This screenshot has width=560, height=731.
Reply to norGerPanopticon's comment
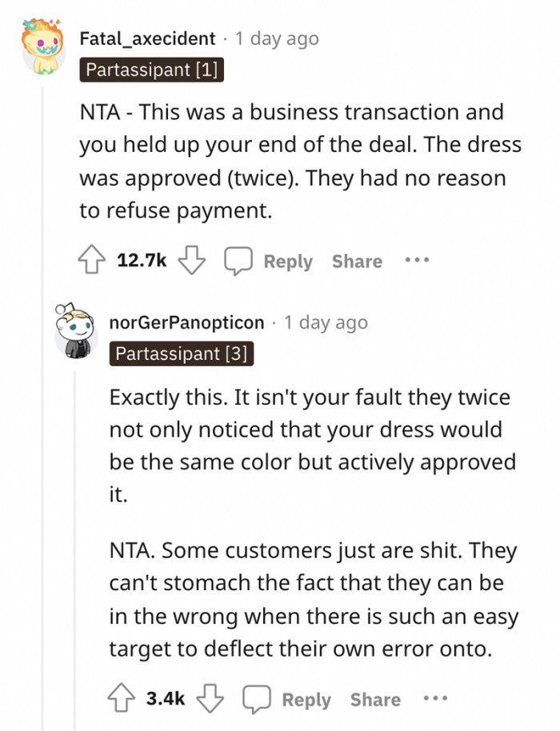[306, 700]
